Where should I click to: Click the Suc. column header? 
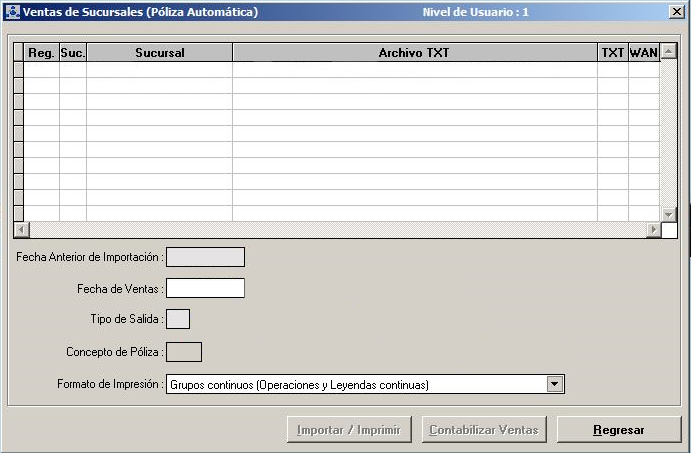pos(73,52)
